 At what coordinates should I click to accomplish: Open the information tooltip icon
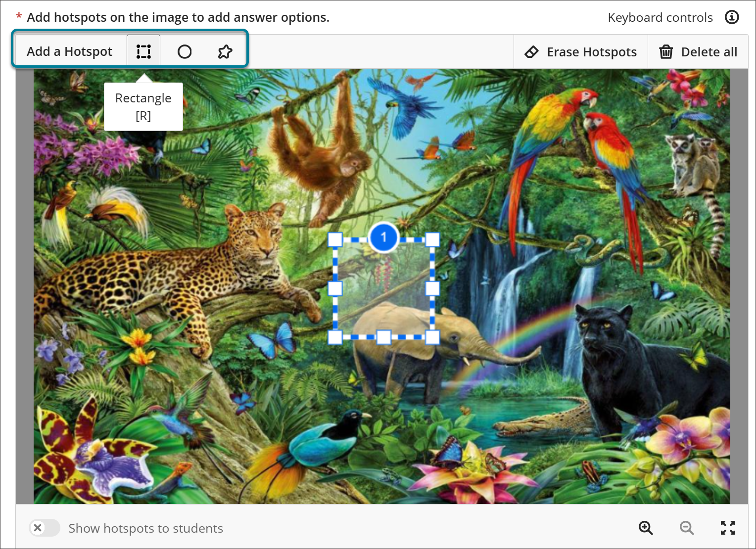732,17
